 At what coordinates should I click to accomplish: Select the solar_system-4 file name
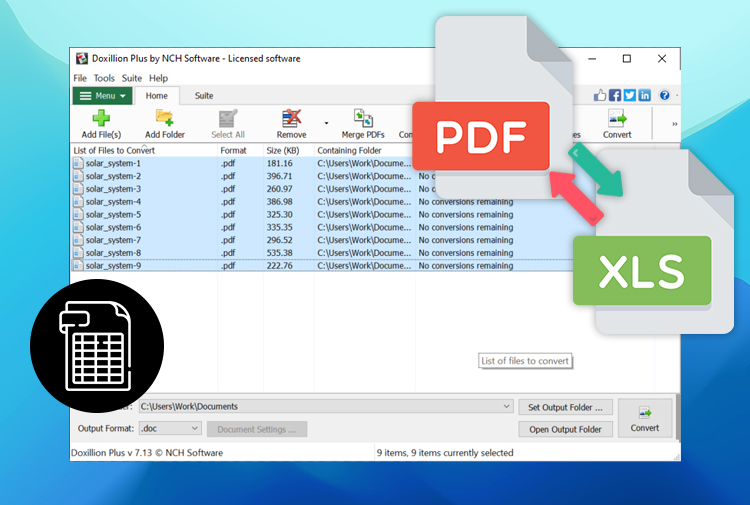113,202
